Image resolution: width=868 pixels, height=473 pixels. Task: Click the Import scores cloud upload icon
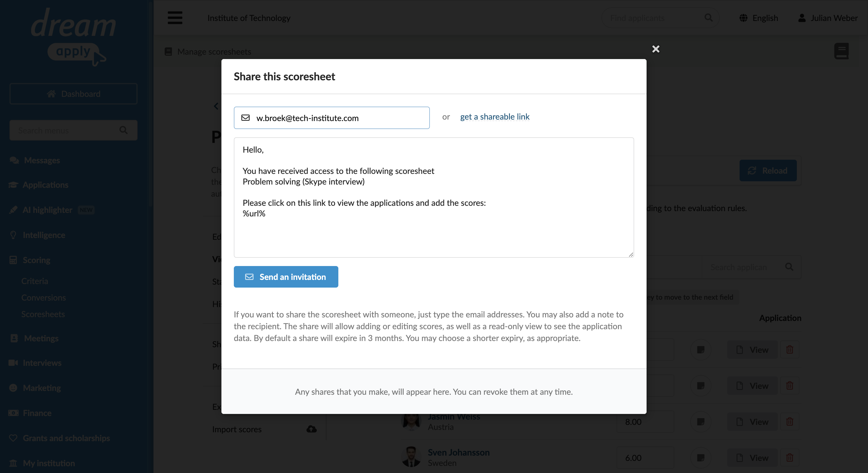(x=311, y=429)
